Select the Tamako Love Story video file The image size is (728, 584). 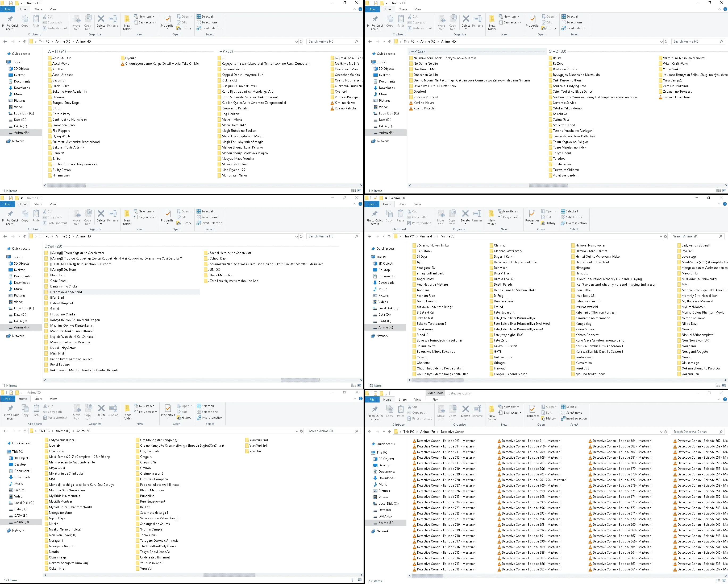pos(674,97)
